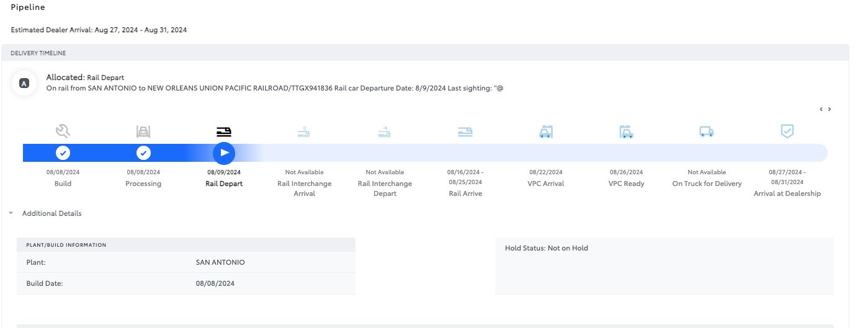Click the SAN ANTONIO plant value
Image resolution: width=868 pixels, height=328 pixels.
(220, 262)
